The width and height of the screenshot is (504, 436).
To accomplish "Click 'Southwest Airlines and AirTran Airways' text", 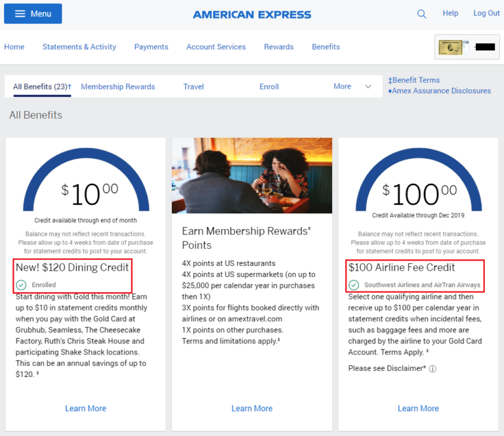I will [x=422, y=285].
